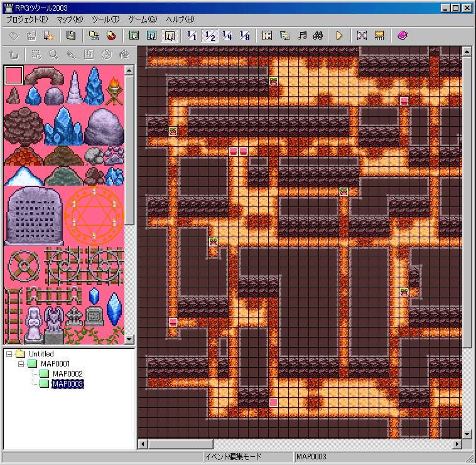The width and height of the screenshot is (476, 465).
Task: Click the tile palette scroll-down arrow
Action: (x=129, y=339)
